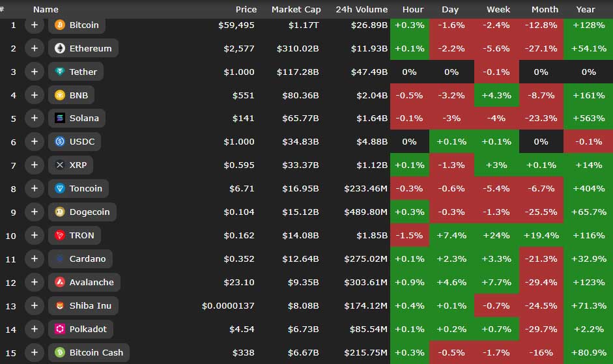Click the XRP logo icon
The image size is (613, 364).
pyautogui.click(x=60, y=165)
